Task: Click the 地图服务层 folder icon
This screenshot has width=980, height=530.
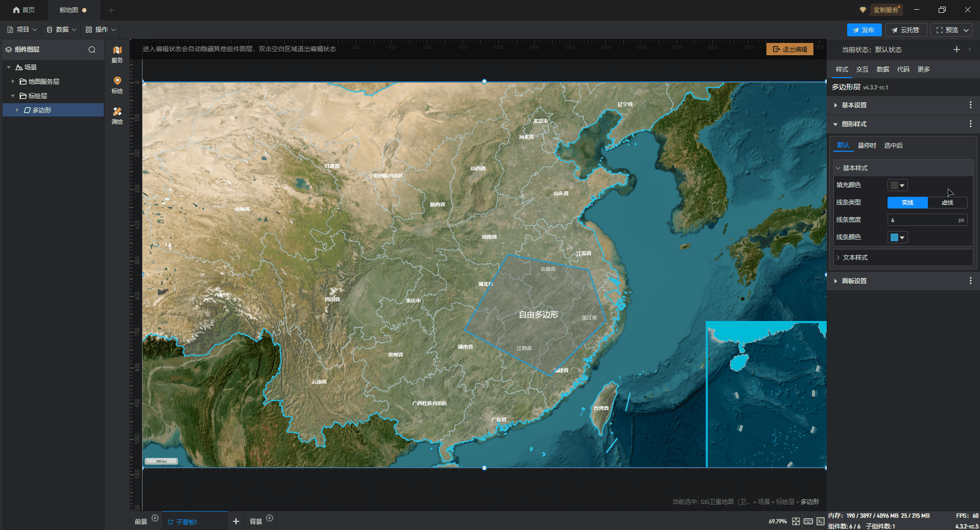Action: tap(23, 82)
